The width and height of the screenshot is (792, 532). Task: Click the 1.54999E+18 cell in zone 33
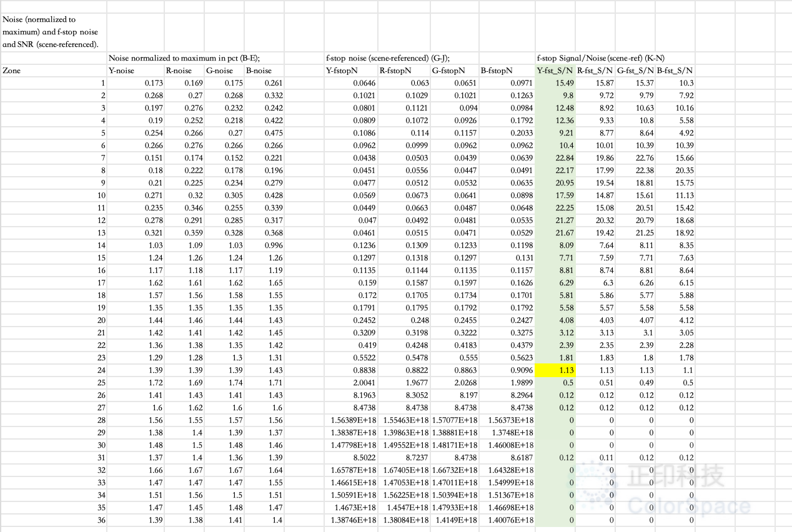[x=507, y=483]
